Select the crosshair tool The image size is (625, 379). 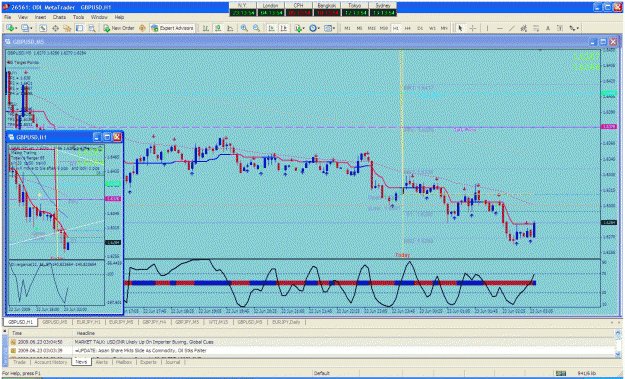click(x=473, y=28)
